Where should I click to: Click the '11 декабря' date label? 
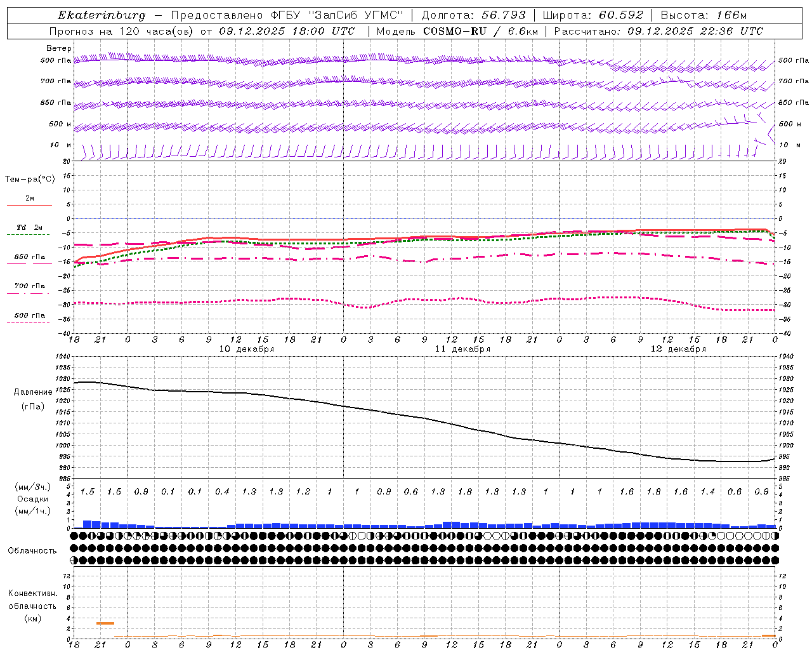click(x=462, y=349)
